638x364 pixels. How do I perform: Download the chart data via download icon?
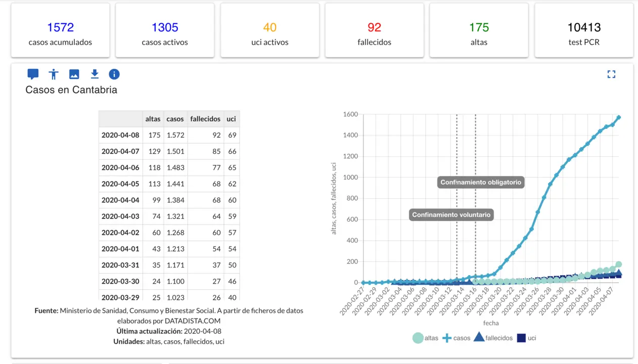coord(95,74)
